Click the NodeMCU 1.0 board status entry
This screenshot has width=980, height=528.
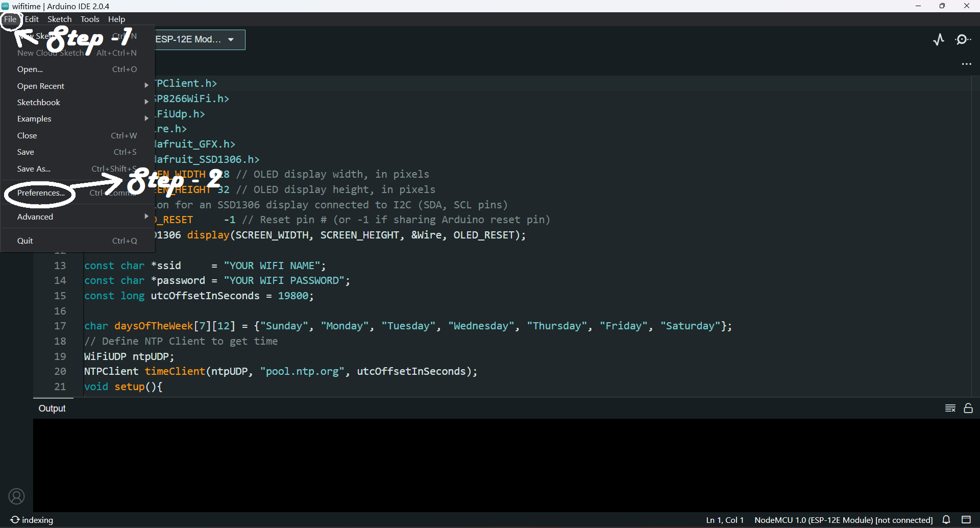[x=844, y=520]
